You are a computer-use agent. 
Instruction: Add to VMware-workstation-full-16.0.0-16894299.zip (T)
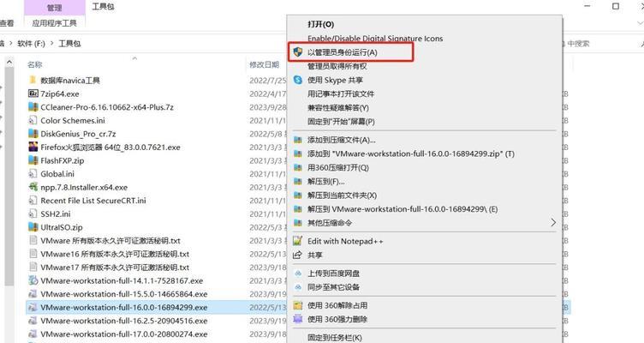pyautogui.click(x=411, y=153)
